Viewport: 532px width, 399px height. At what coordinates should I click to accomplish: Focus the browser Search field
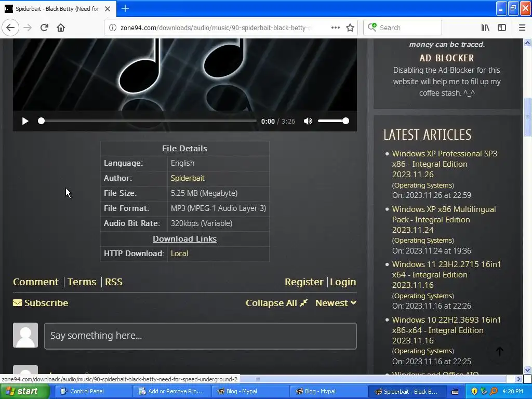[x=403, y=28]
